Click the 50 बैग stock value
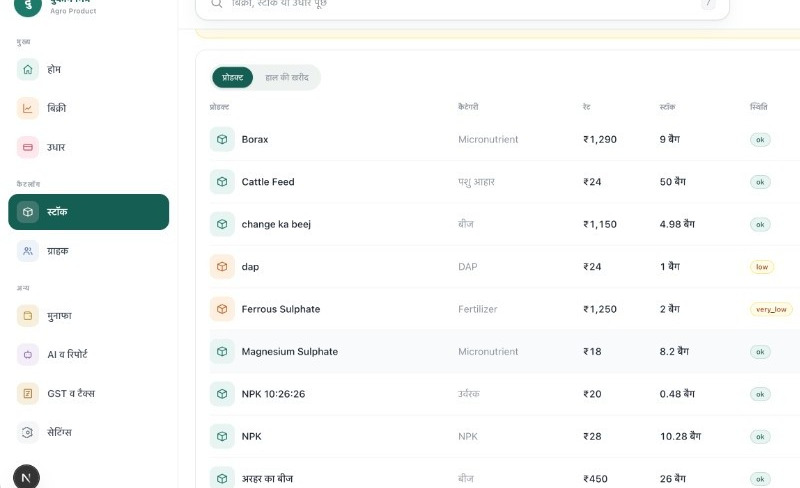The height and width of the screenshot is (488, 800). coord(672,182)
